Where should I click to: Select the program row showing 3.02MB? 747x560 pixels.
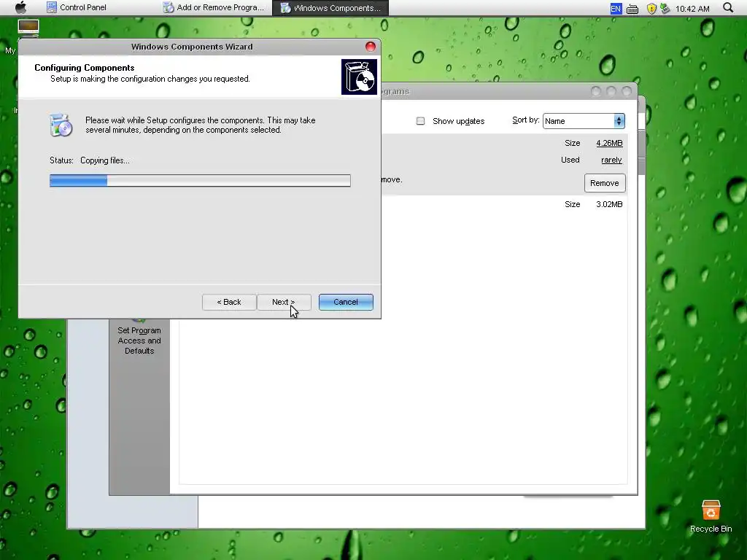click(504, 204)
